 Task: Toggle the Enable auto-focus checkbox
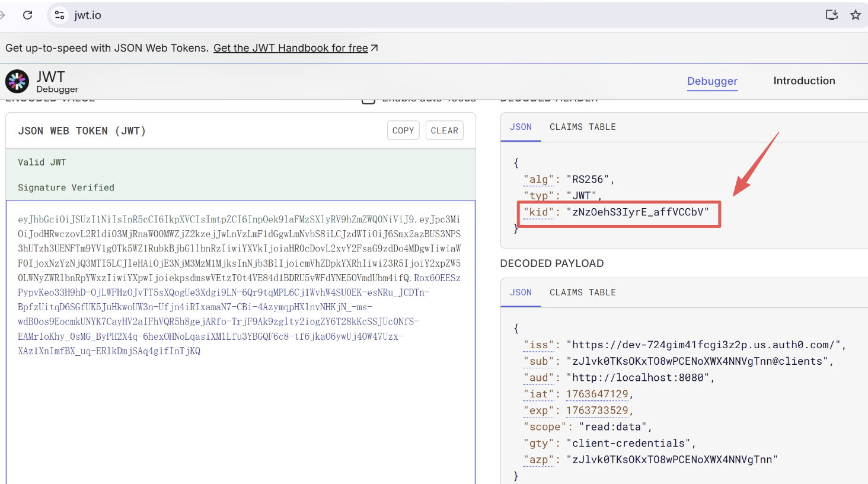[x=368, y=100]
